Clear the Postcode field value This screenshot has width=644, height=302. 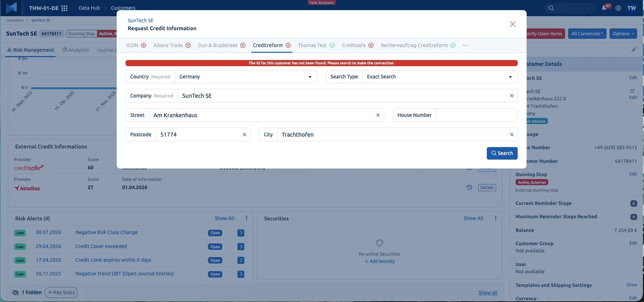(x=244, y=135)
